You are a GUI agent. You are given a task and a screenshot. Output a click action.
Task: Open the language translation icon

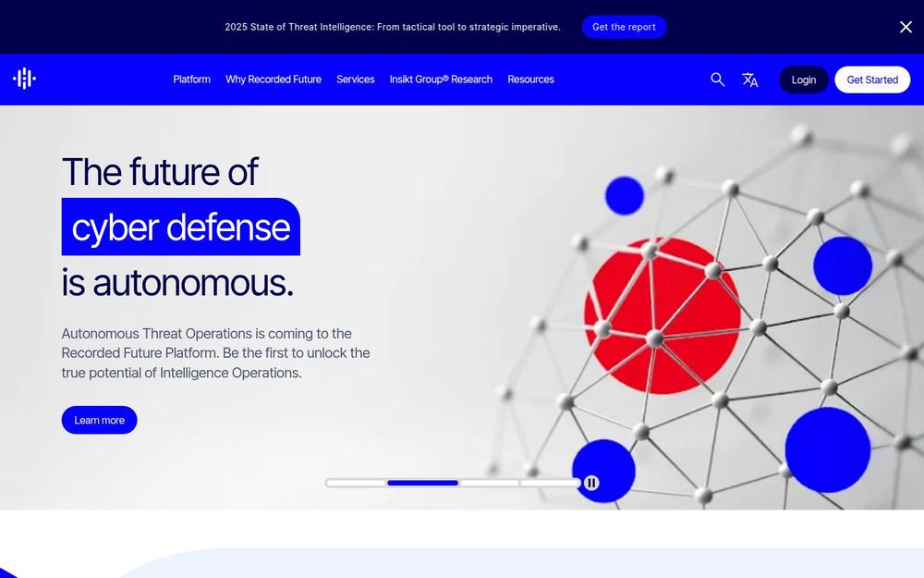coord(749,80)
